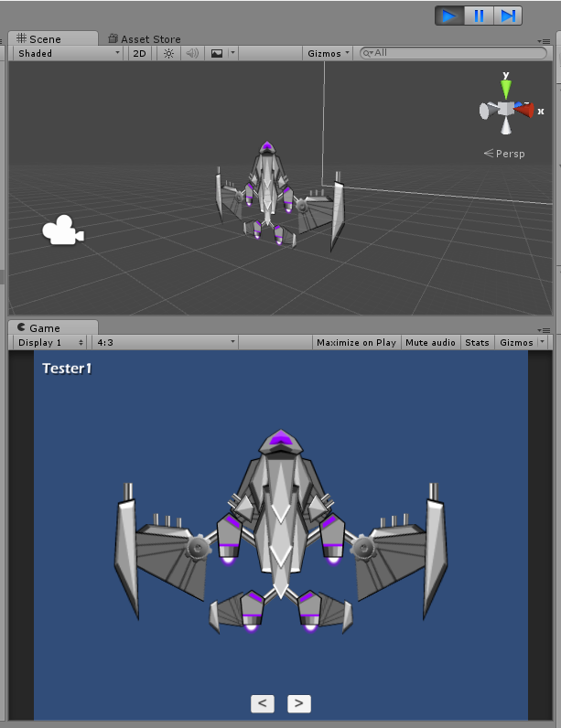Click the spaceship in Game view
Viewport: 561px width, 728px height.
pyautogui.click(x=280, y=532)
